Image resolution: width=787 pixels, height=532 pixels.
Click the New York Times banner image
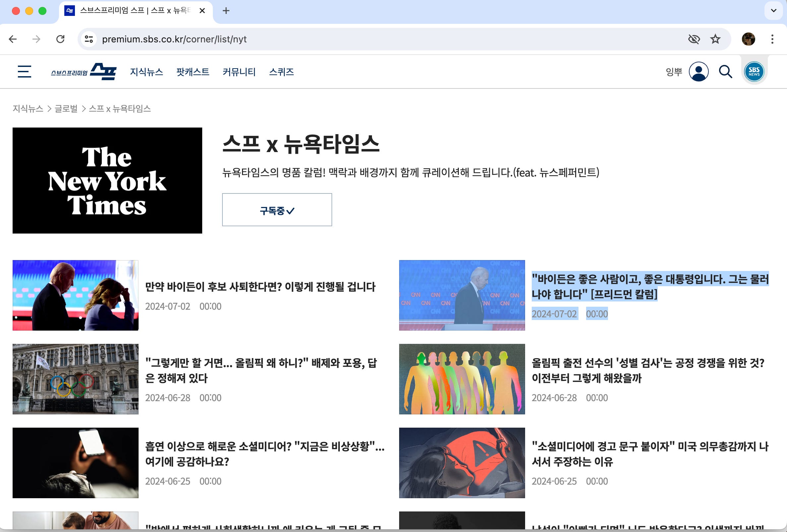[107, 181]
